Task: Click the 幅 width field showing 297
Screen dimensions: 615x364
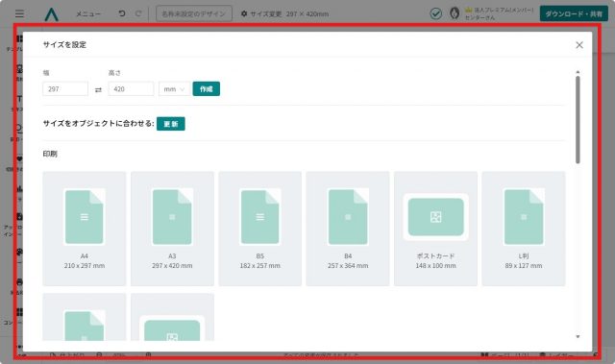Action: [65, 89]
